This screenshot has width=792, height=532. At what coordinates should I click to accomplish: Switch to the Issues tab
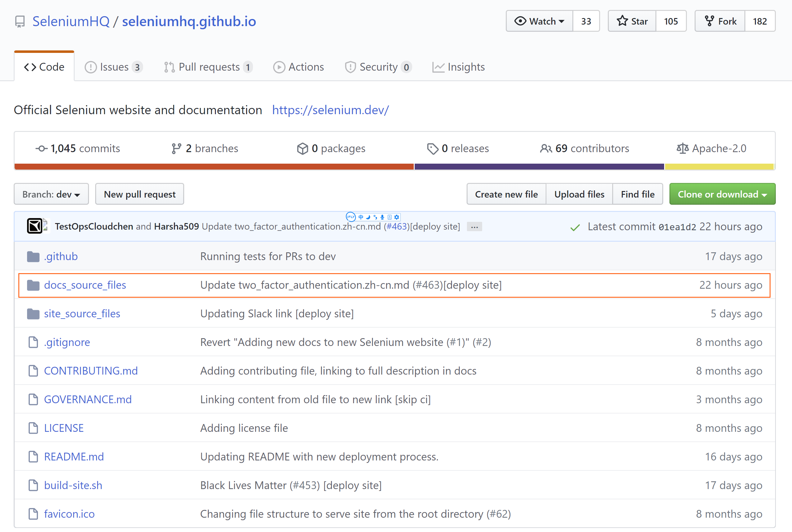(x=113, y=67)
